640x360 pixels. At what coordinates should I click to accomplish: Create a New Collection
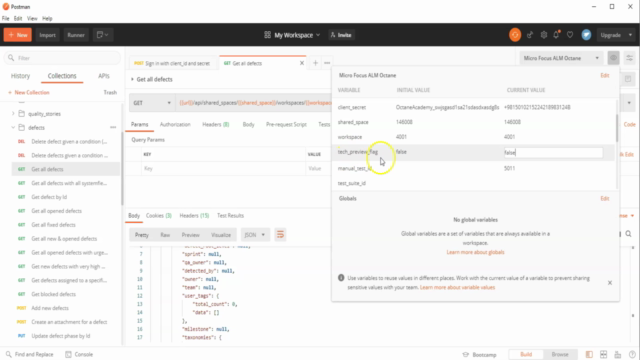(x=29, y=93)
